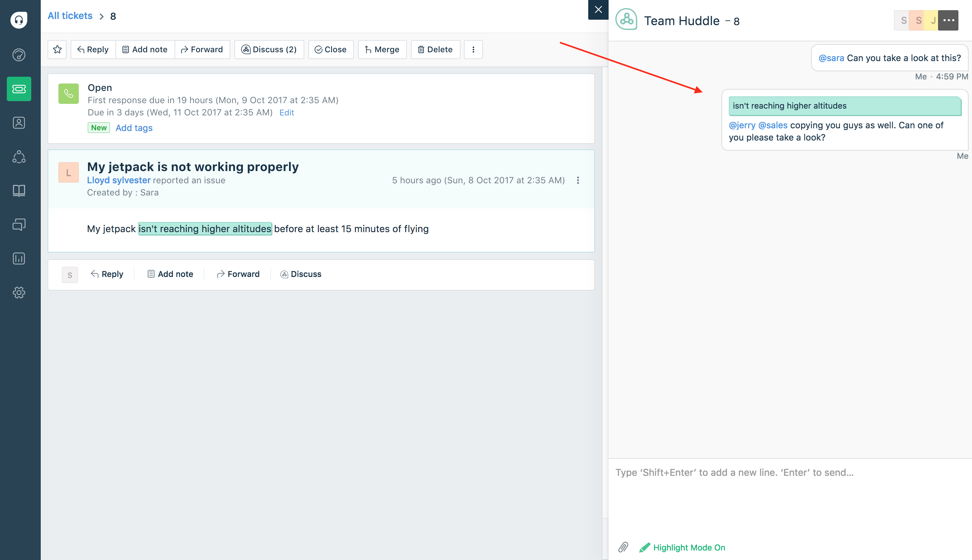Select the Social channels icon in sidebar
Screen dimensions: 972x560
19,156
